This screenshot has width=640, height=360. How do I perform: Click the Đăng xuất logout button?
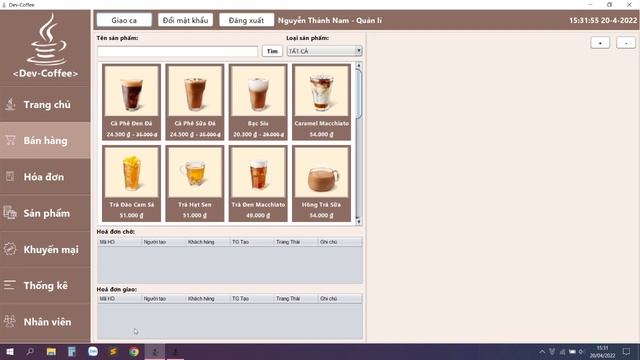coord(246,20)
